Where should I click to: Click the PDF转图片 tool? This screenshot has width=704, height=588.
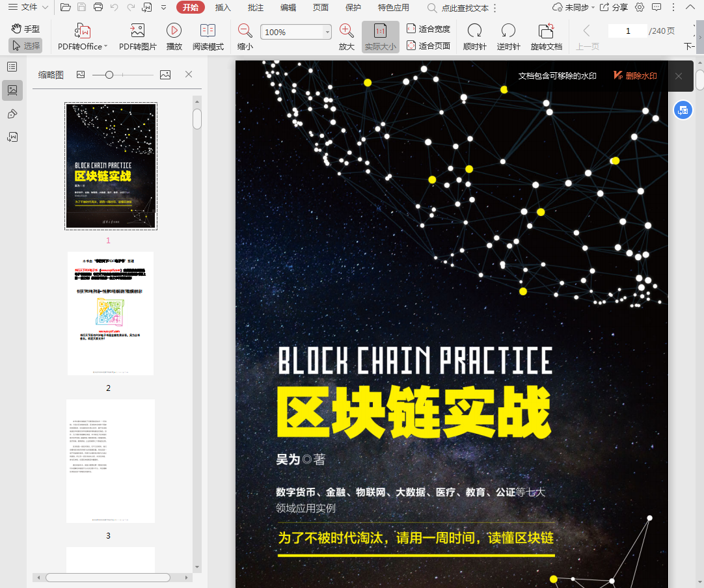coord(137,37)
